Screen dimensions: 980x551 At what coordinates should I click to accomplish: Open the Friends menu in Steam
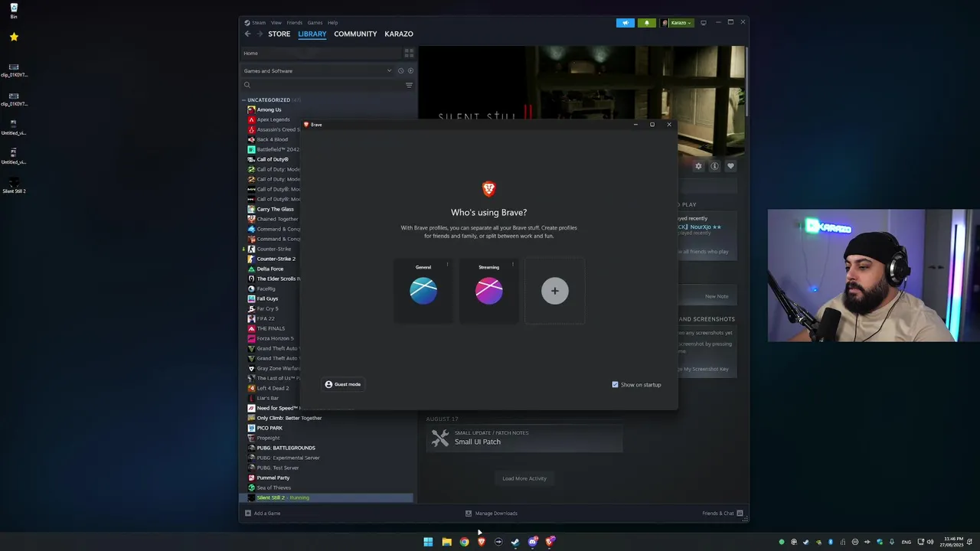click(295, 23)
